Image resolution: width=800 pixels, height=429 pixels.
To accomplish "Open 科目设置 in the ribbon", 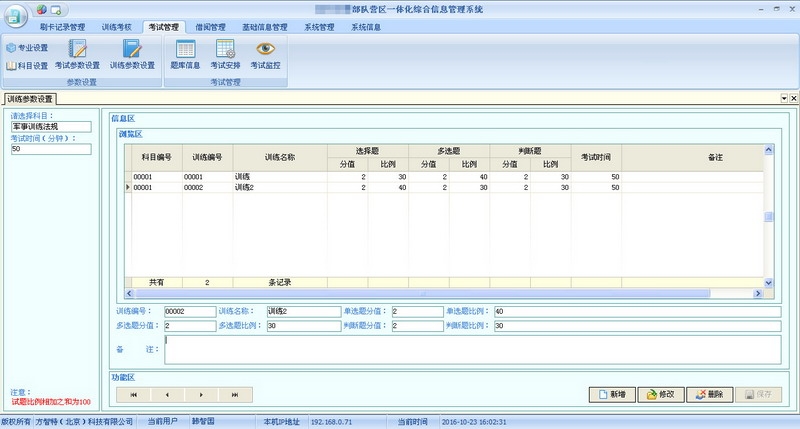I will pyautogui.click(x=28, y=66).
